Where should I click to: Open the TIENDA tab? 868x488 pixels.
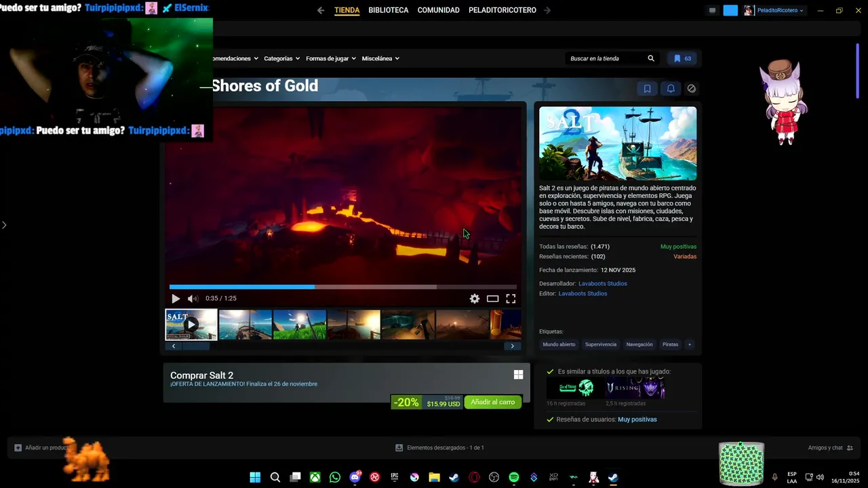pos(347,10)
